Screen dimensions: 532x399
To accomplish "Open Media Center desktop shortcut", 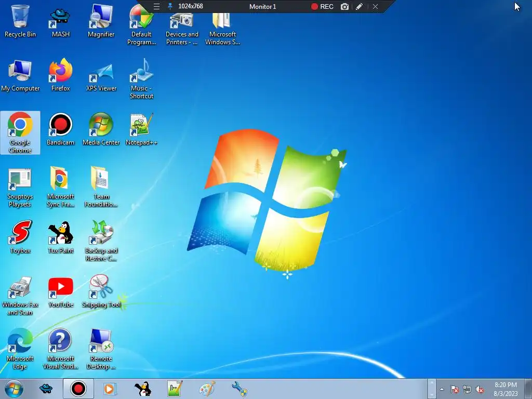I will point(101,129).
